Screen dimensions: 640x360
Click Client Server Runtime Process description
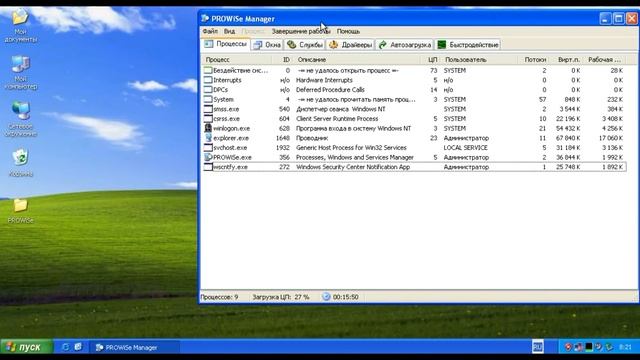[337, 119]
